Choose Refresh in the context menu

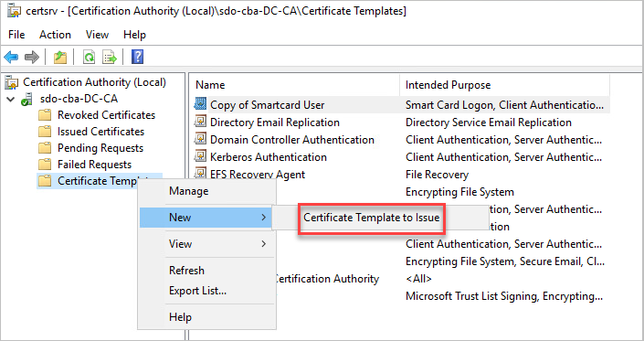point(186,271)
